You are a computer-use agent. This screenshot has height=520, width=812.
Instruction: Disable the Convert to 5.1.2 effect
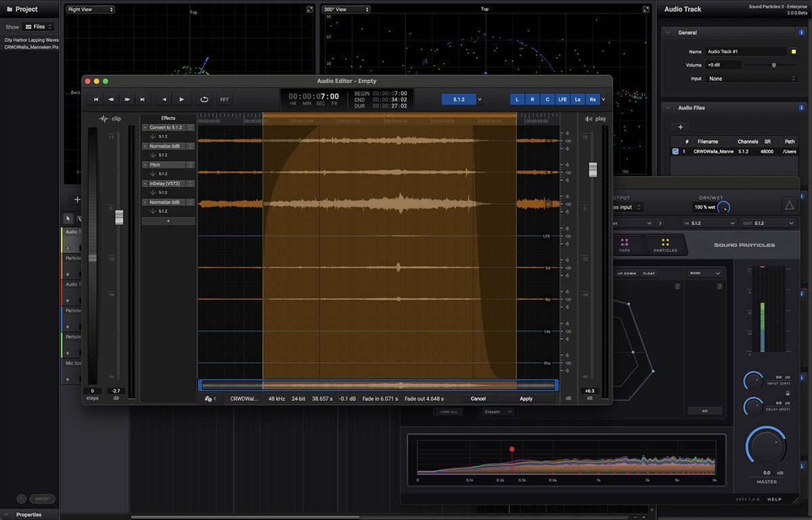coord(145,127)
